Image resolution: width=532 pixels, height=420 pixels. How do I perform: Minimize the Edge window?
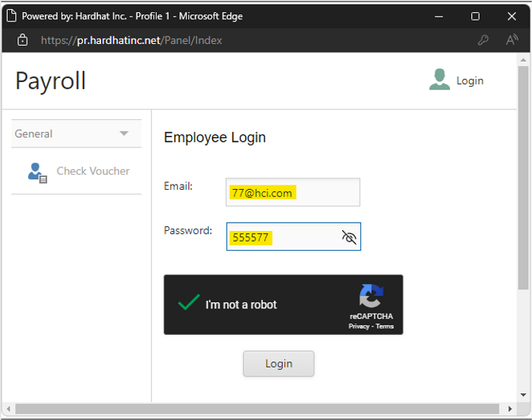(439, 16)
